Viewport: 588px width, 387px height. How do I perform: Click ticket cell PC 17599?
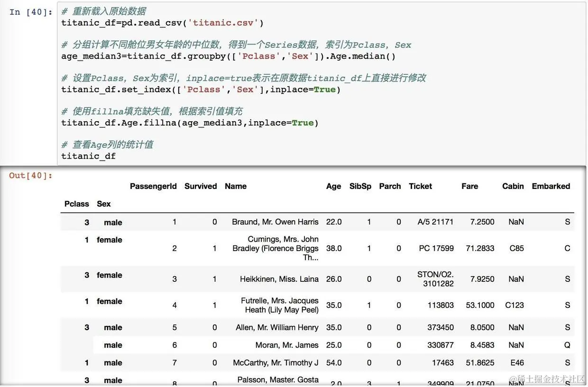pyautogui.click(x=436, y=248)
